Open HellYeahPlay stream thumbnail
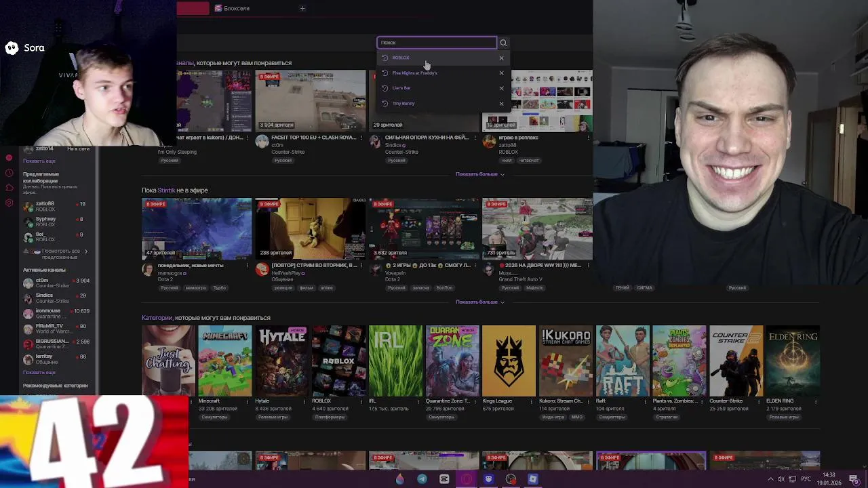 click(310, 229)
